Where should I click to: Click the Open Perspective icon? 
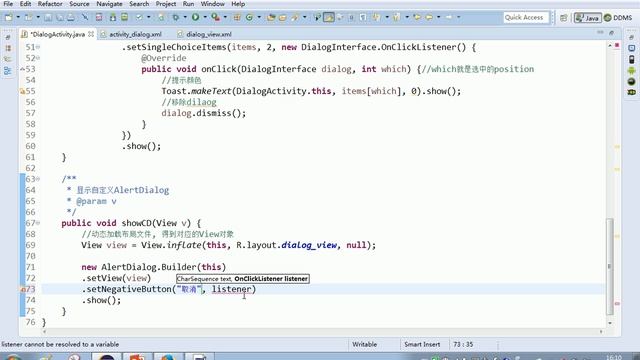pyautogui.click(x=564, y=18)
